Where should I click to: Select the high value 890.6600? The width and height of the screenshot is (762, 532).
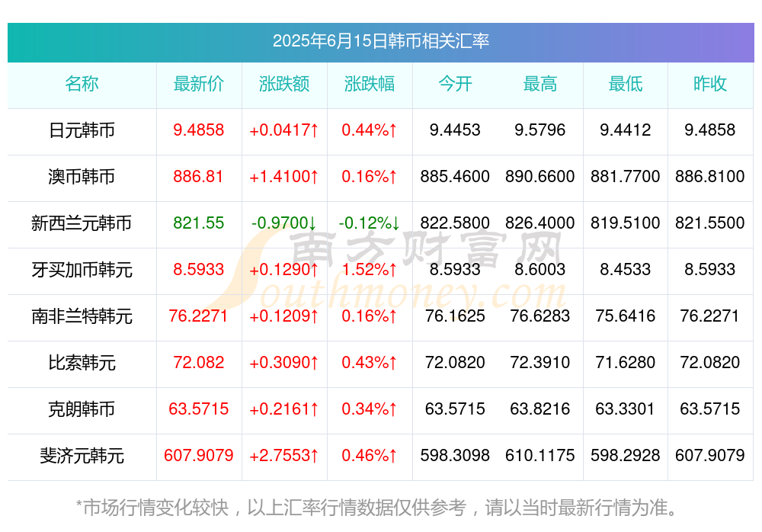point(540,176)
